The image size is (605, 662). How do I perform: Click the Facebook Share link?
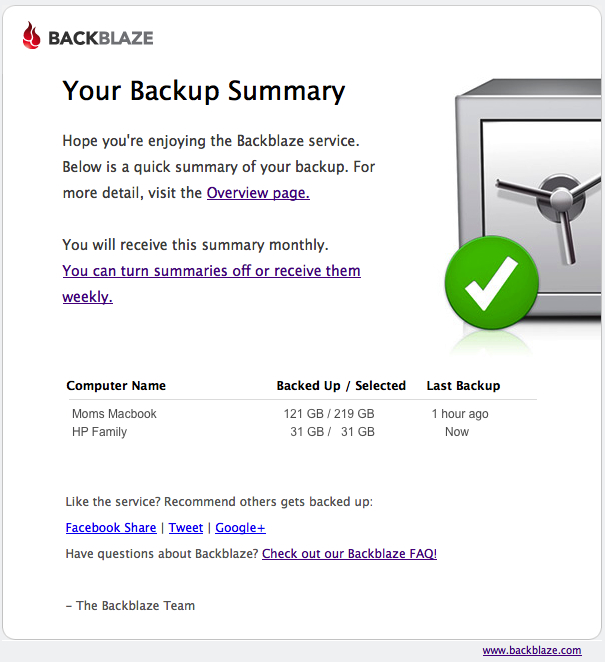click(x=111, y=528)
